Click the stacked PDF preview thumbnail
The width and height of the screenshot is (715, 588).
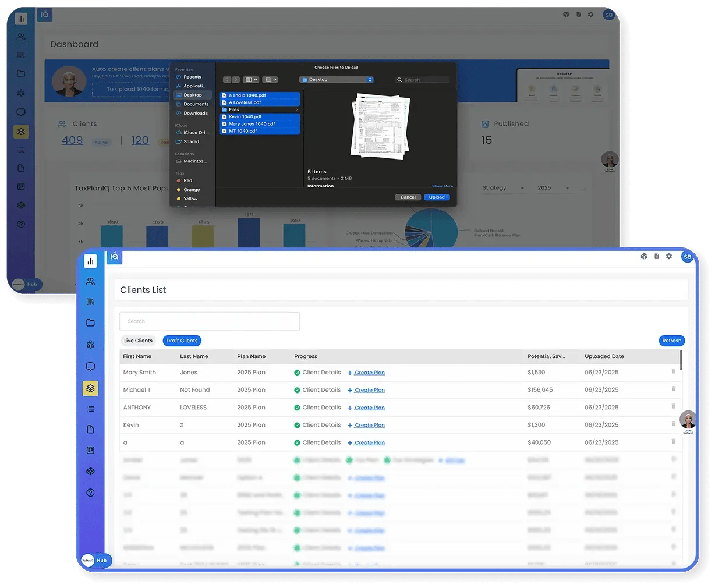380,127
